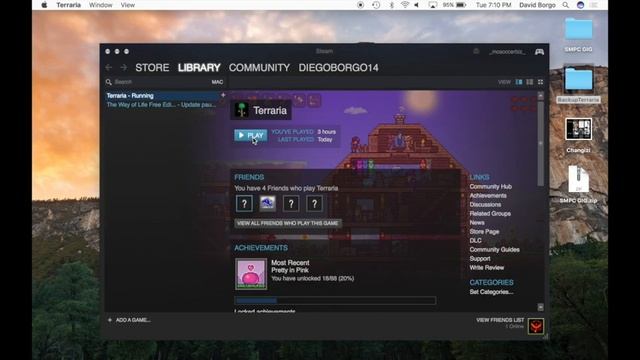This screenshot has width=640, height=360.
Task: Open the Discussions link
Action: [485, 204]
